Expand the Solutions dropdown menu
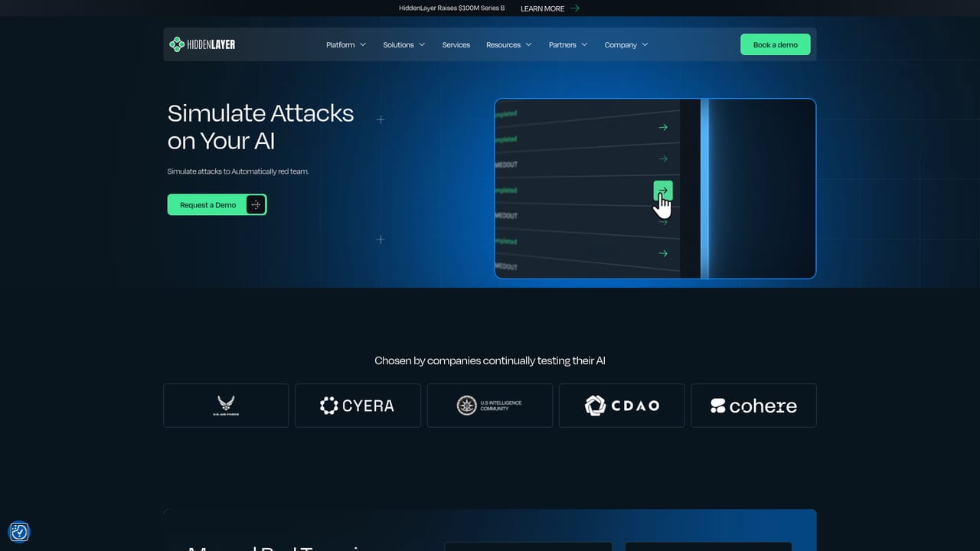Viewport: 980px width, 551px height. [x=404, y=45]
